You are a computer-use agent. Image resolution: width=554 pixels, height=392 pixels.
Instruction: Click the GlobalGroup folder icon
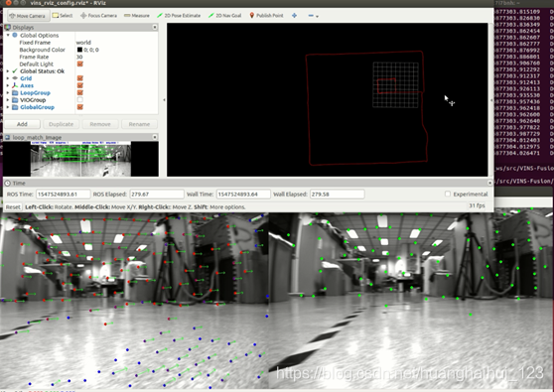(x=15, y=107)
